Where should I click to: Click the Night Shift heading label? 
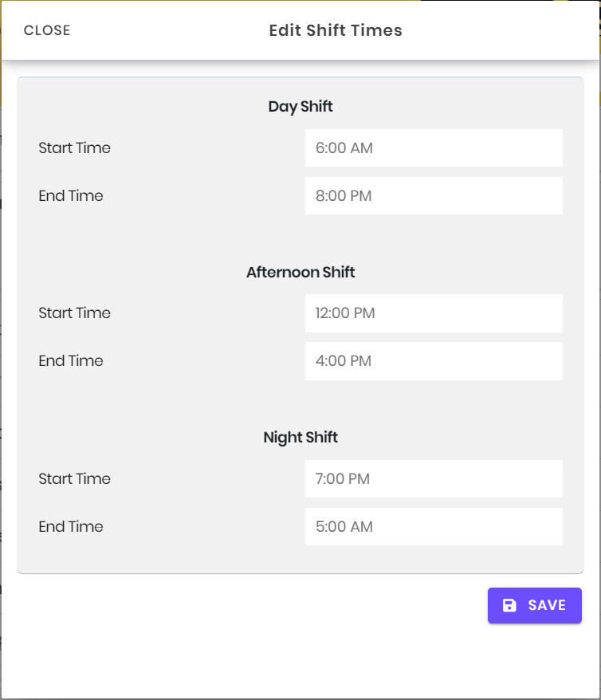pos(300,437)
